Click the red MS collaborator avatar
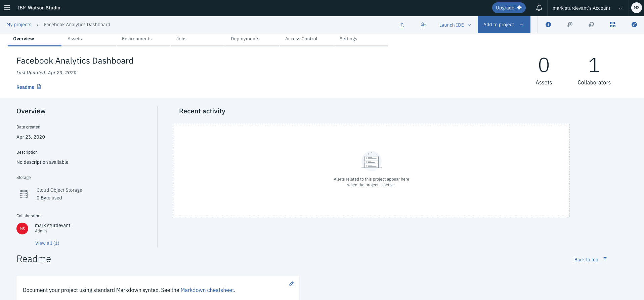This screenshot has width=644, height=300. (22, 229)
